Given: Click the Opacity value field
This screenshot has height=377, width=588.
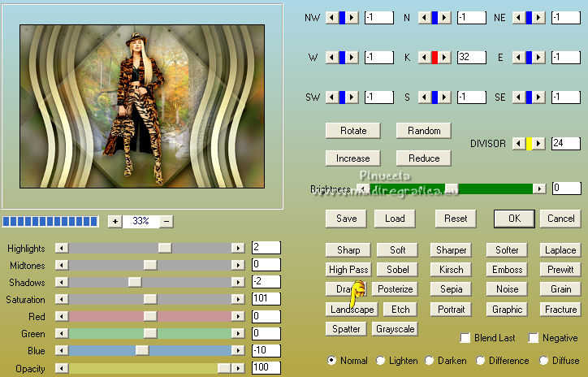Looking at the screenshot, I should tap(266, 368).
